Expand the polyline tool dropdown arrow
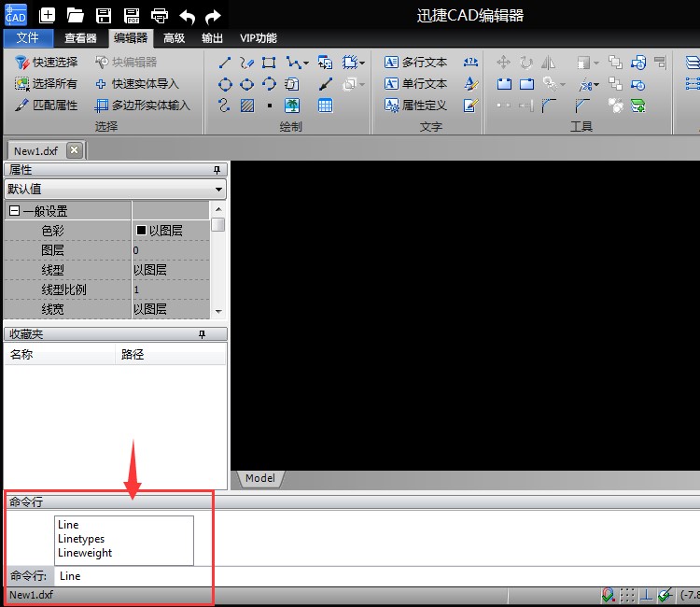700x607 pixels. coord(305,64)
